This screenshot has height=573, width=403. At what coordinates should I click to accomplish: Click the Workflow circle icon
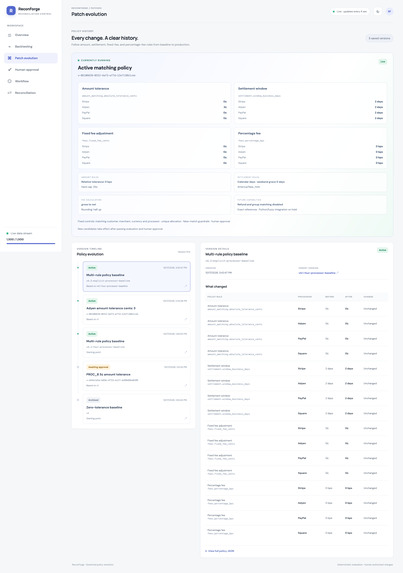point(9,81)
